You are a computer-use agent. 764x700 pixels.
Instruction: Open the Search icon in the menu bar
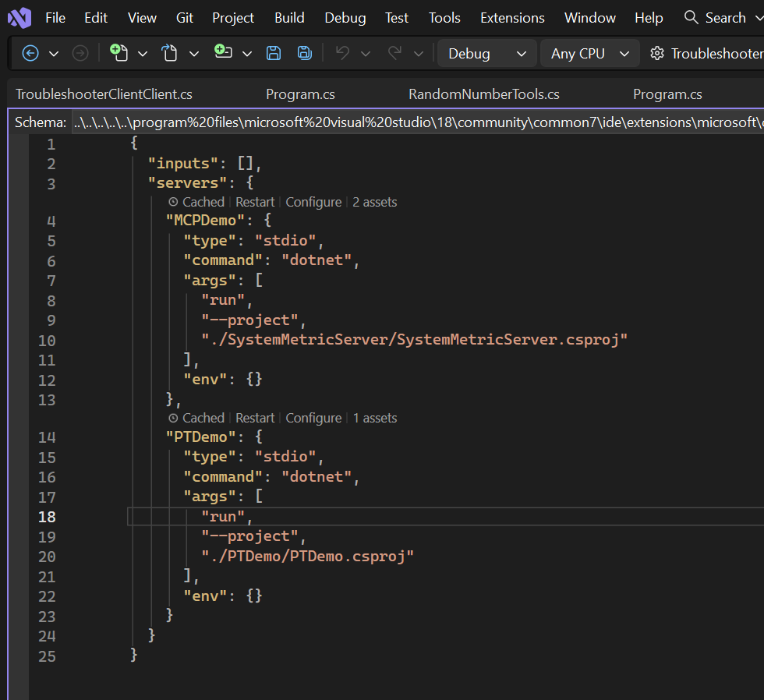(x=691, y=17)
